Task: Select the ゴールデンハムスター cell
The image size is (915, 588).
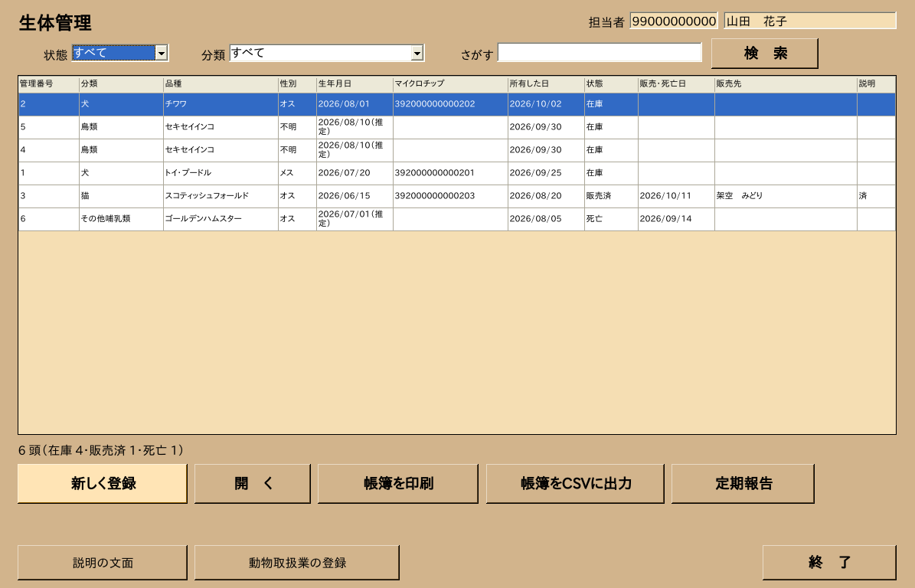Action: point(221,219)
